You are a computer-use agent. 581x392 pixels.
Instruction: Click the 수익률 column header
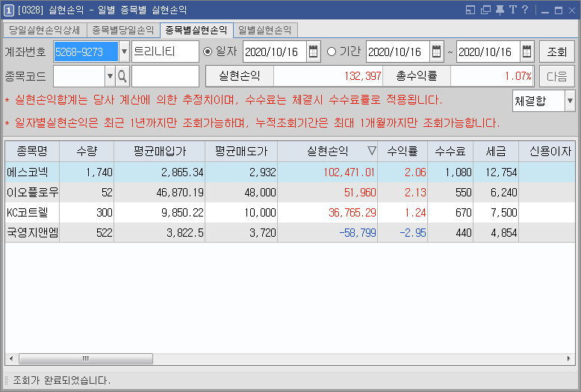[x=403, y=151]
